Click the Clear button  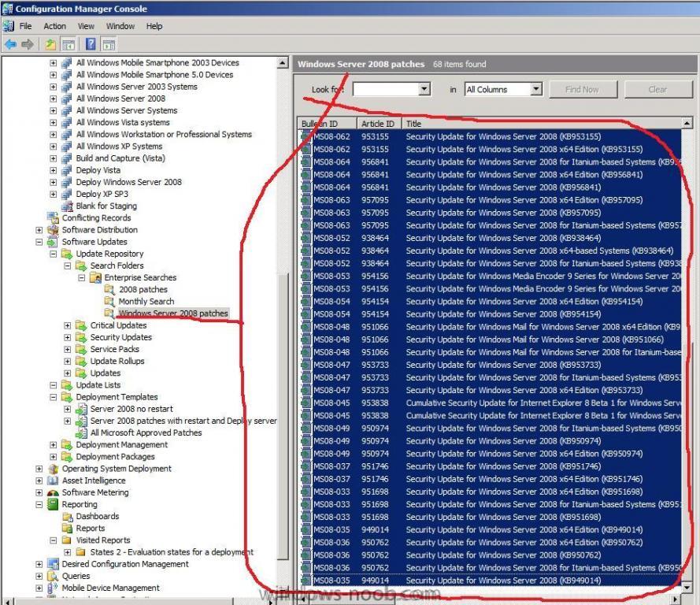[x=658, y=89]
